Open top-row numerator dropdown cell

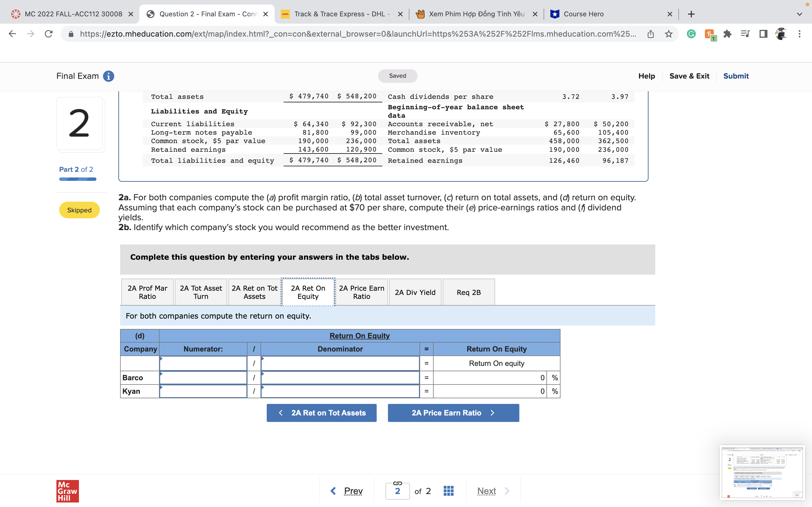(x=203, y=363)
